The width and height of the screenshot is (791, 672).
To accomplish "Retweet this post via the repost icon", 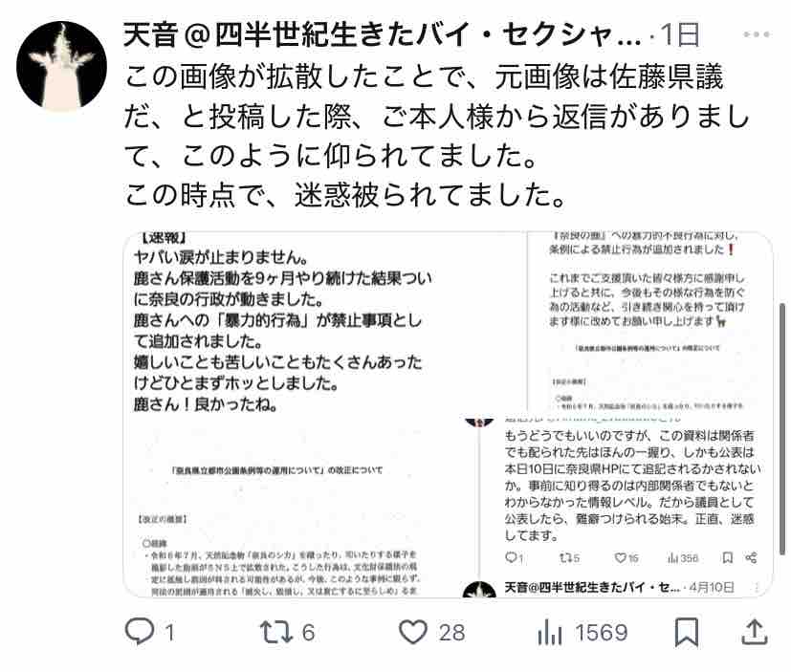I will (275, 632).
